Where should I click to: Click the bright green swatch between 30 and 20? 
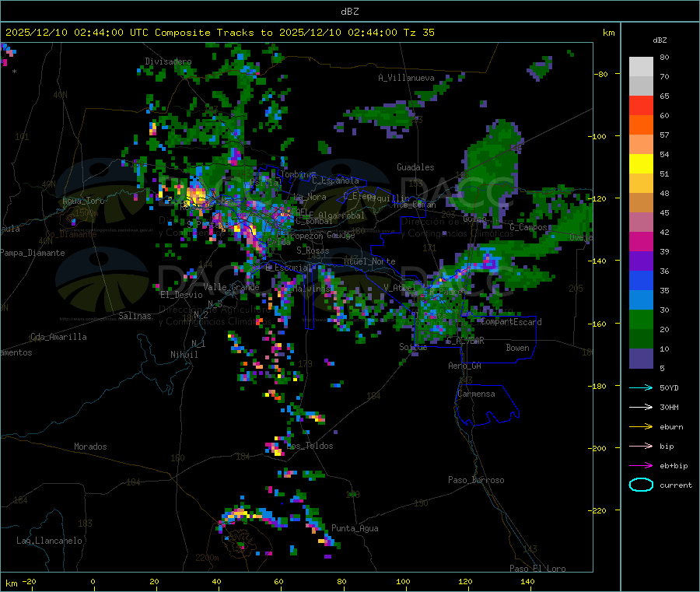[641, 319]
